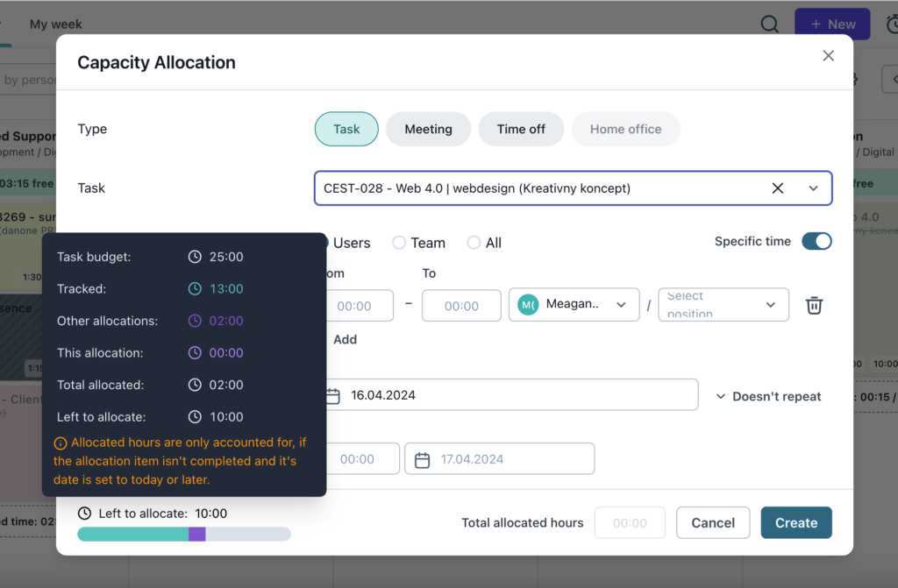Screen dimensions: 898x588
Task: Expand the Task dropdown chevron
Action: pos(813,188)
